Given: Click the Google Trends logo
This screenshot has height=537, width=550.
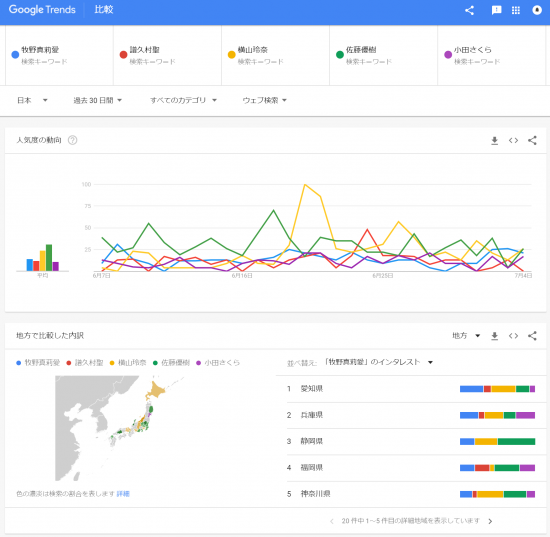Looking at the screenshot, I should (x=42, y=10).
